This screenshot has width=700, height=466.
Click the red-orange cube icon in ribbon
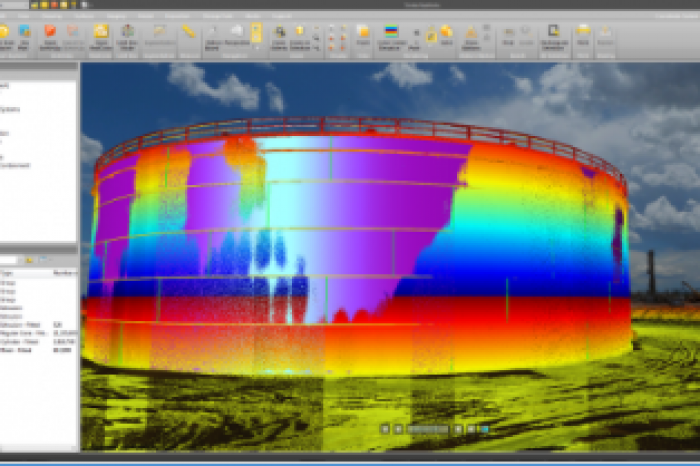tap(49, 30)
